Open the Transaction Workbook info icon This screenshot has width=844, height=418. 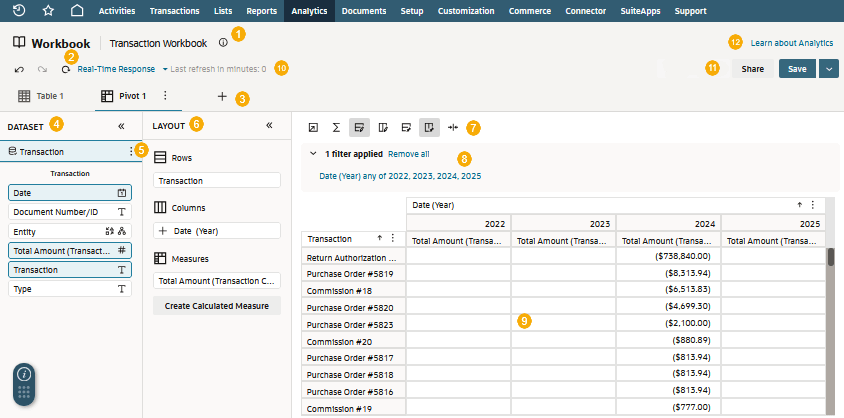(223, 43)
